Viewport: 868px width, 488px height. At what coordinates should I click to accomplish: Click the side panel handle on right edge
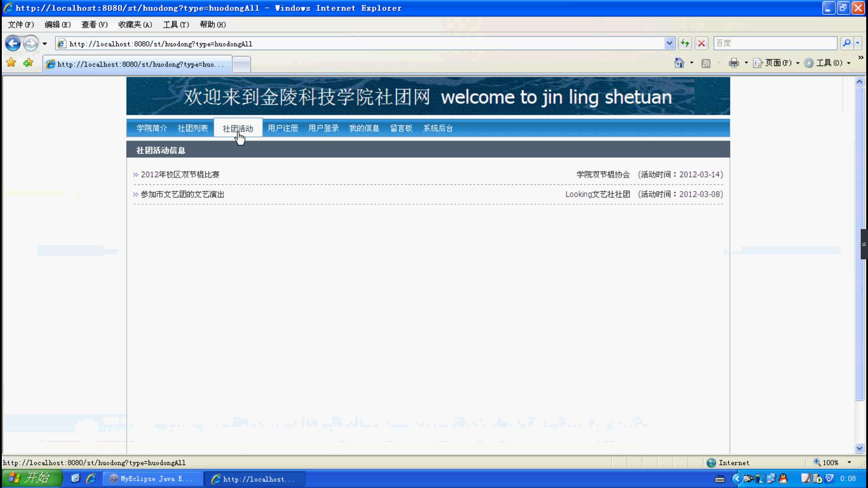[864, 244]
